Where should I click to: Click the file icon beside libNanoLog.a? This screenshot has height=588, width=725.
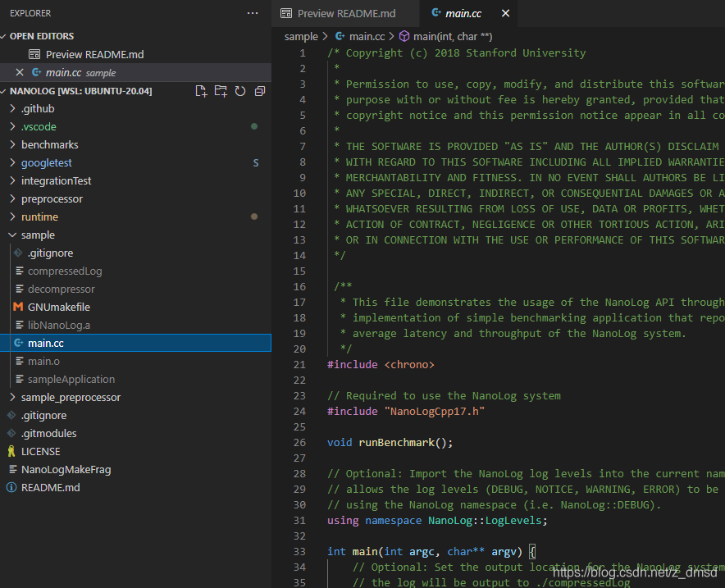click(20, 325)
